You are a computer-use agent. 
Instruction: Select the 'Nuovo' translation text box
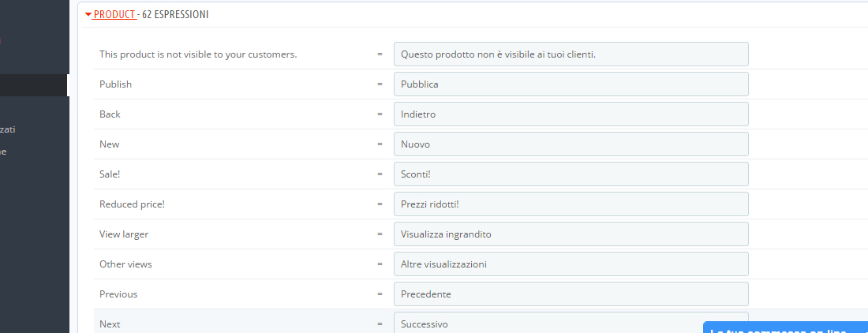point(571,144)
